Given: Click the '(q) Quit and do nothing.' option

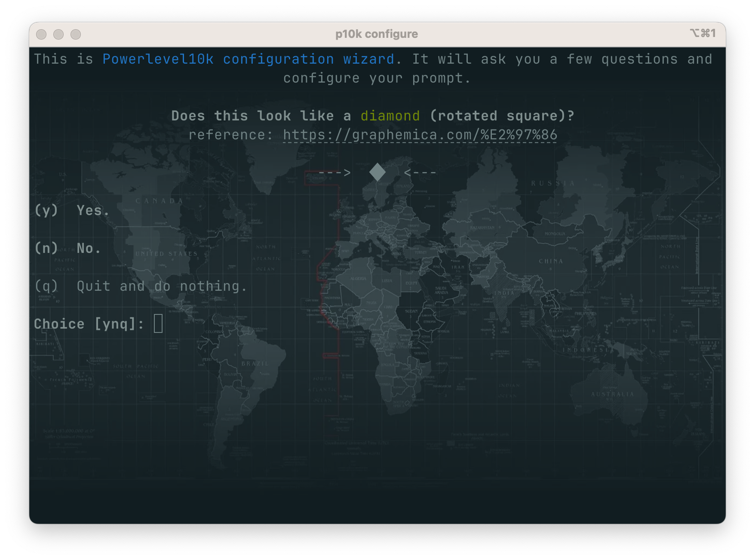Looking at the screenshot, I should 141,286.
